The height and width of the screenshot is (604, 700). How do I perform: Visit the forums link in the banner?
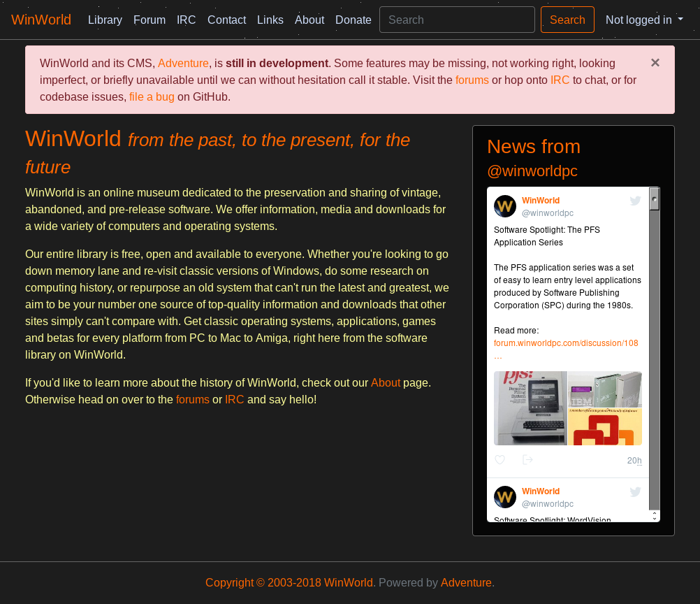[x=472, y=80]
